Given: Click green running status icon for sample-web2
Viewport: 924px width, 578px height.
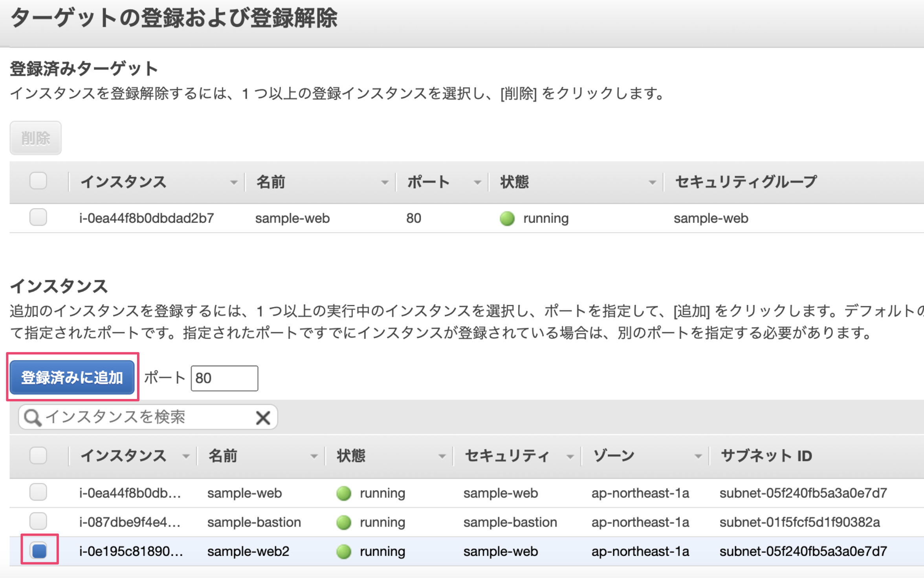Looking at the screenshot, I should pyautogui.click(x=344, y=551).
